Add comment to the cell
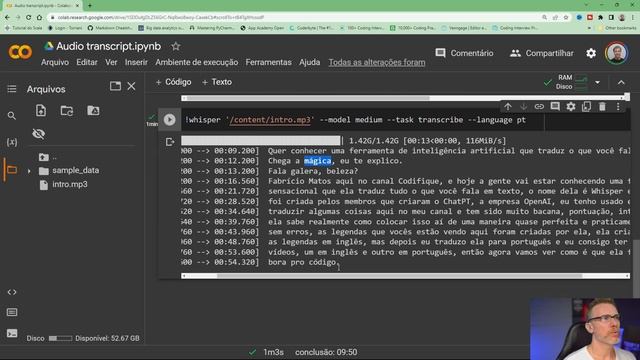640x360 pixels. point(555,107)
